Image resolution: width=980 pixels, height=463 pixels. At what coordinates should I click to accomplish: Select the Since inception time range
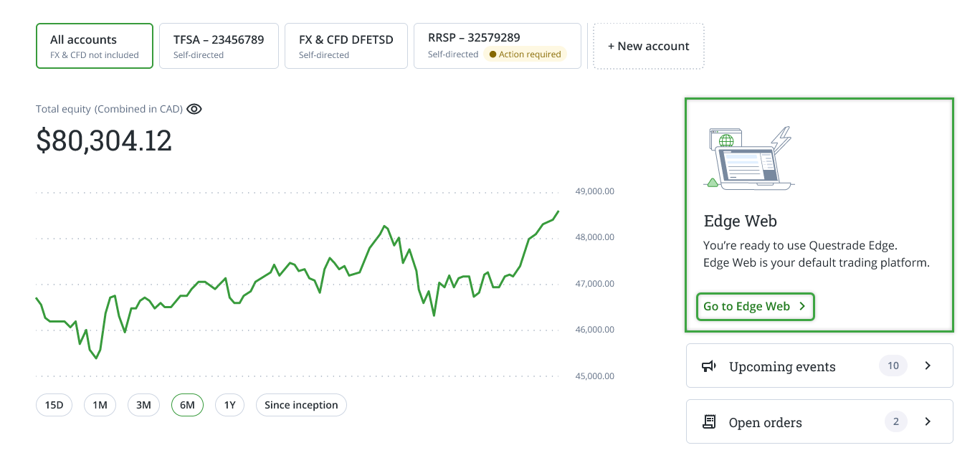[301, 405]
